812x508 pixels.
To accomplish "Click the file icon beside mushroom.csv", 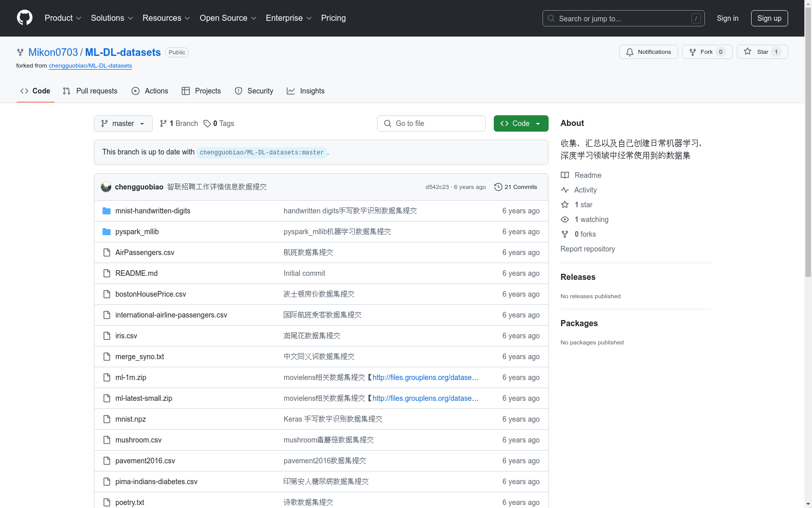I will pyautogui.click(x=107, y=440).
